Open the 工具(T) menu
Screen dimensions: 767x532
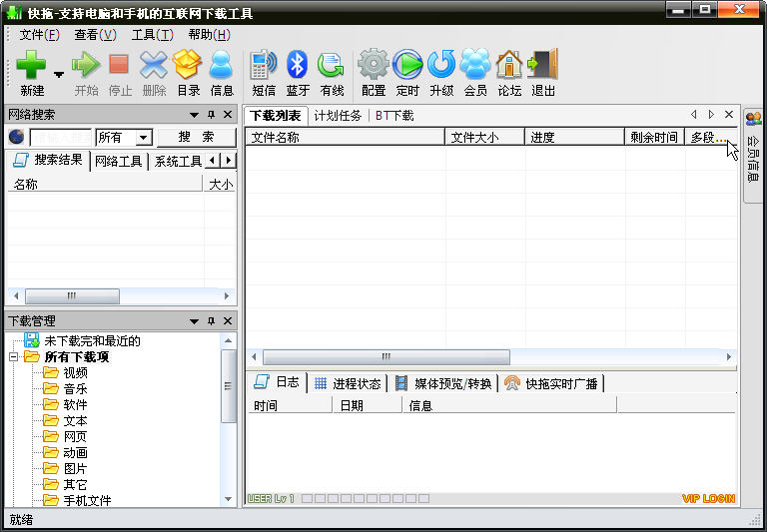(x=152, y=34)
